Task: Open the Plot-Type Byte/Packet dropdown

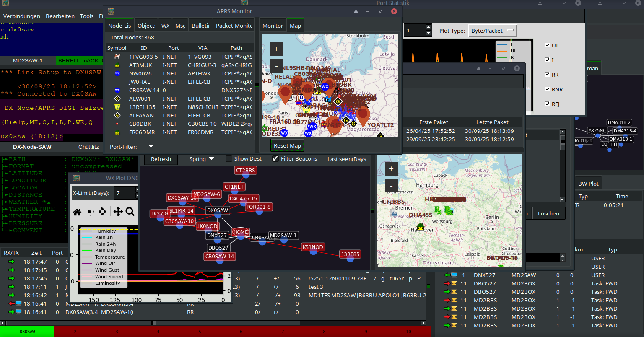Action: (x=492, y=31)
